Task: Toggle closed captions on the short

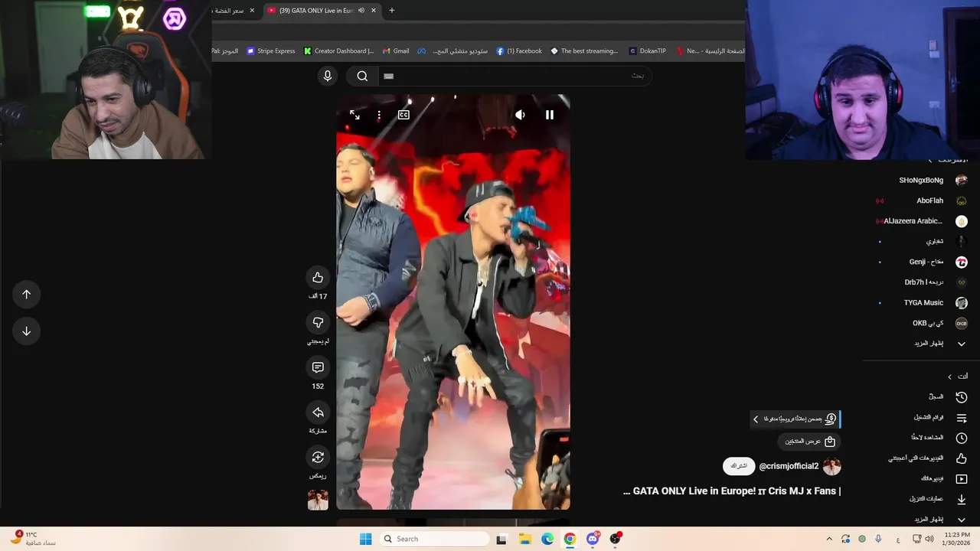Action: pyautogui.click(x=403, y=115)
